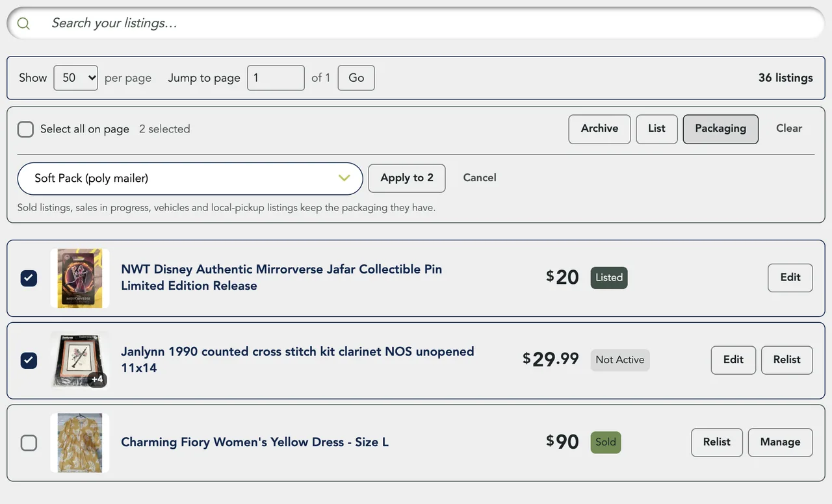
Task: Click the Listed status badge
Action: pyautogui.click(x=609, y=278)
